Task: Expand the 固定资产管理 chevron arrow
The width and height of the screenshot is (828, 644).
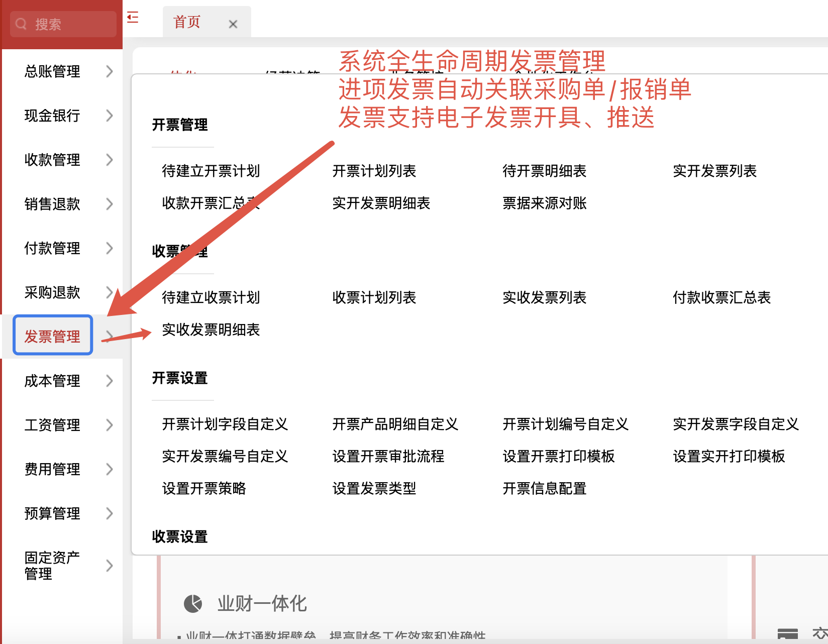Action: tap(110, 566)
